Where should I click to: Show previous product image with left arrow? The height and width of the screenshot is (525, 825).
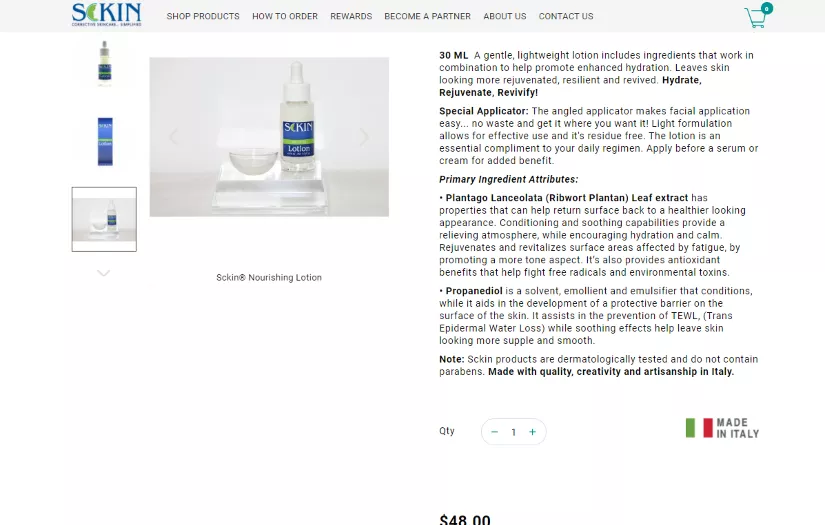pos(174,137)
